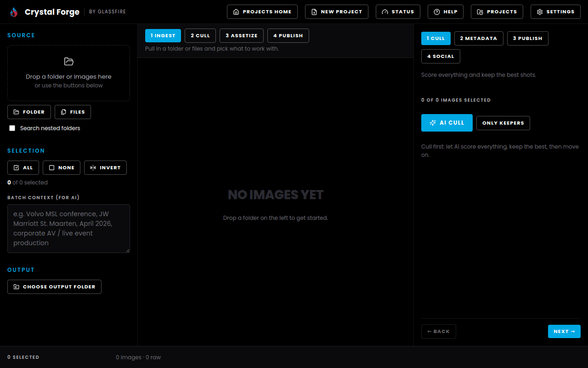The height and width of the screenshot is (368, 588).
Task: Click the empty square icon on None button
Action: (x=52, y=168)
